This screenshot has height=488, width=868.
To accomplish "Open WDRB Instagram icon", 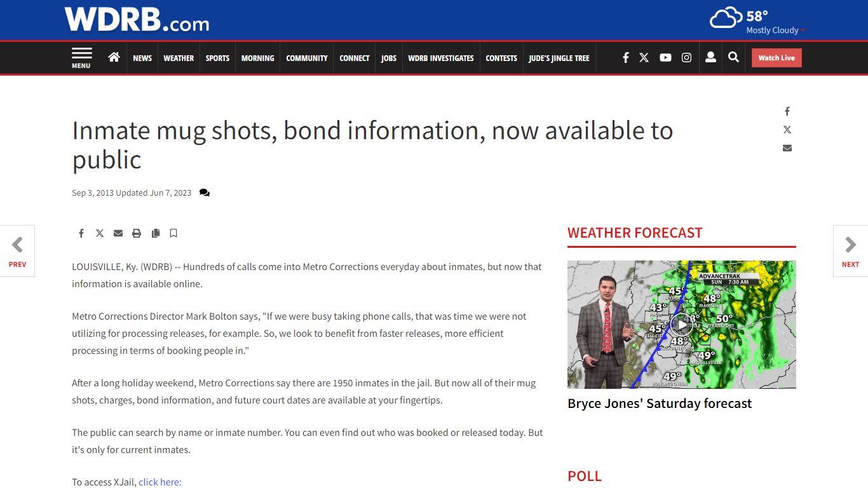I will pos(686,58).
